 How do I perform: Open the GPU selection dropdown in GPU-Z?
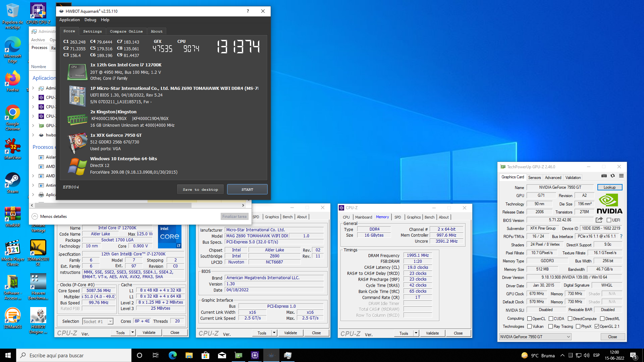pyautogui.click(x=535, y=337)
